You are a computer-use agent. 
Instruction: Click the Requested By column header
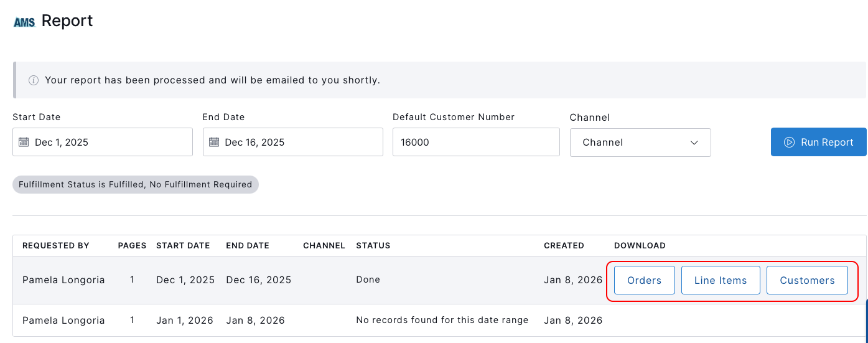56,245
